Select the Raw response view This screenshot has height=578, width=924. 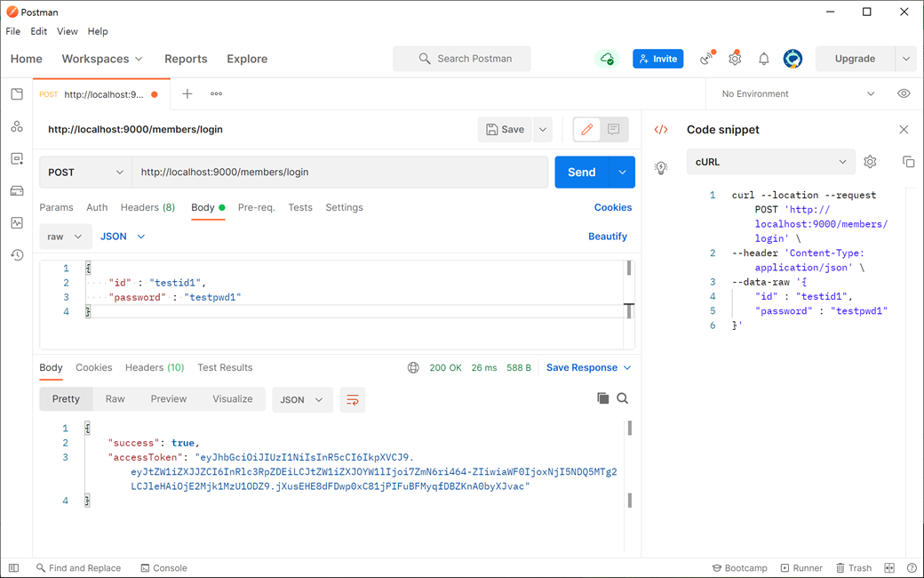click(115, 398)
